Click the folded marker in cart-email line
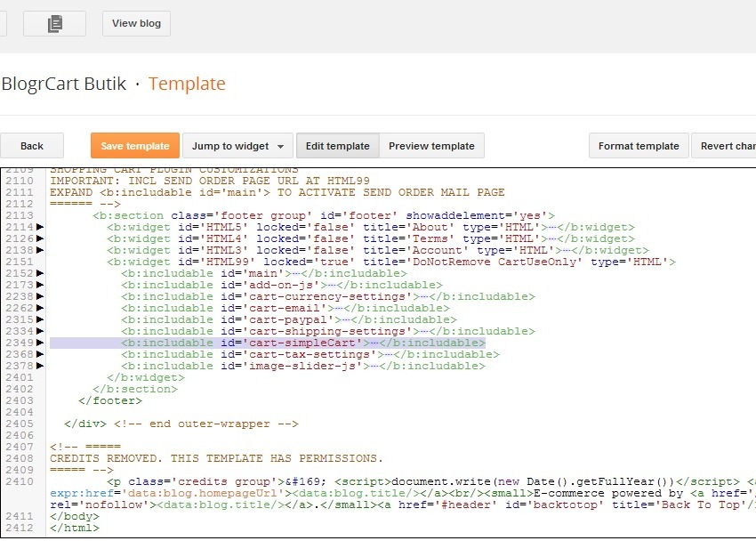756x557 pixels. 339,308
